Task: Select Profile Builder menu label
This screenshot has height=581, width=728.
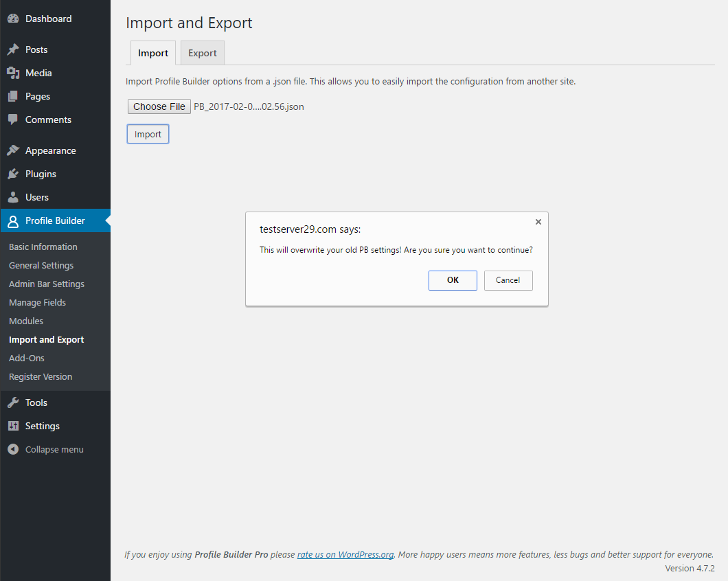Action: click(x=55, y=220)
